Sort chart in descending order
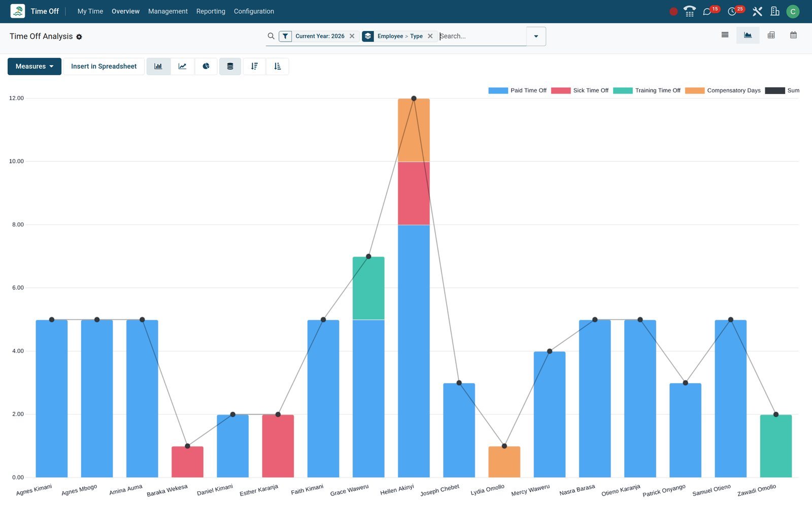This screenshot has height=508, width=812. coord(254,66)
